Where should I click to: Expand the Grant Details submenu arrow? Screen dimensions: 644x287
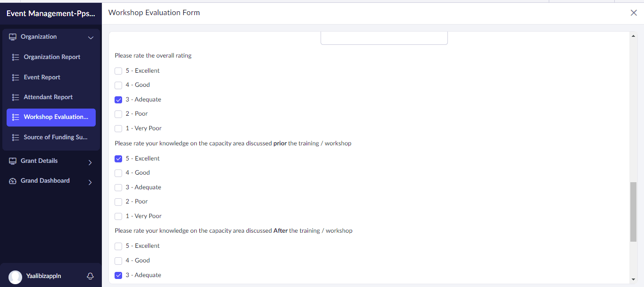click(90, 162)
